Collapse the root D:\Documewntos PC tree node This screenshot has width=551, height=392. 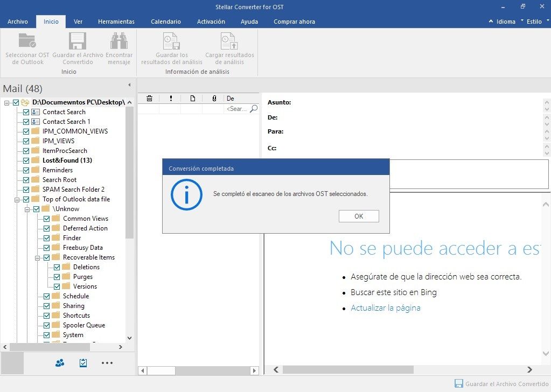click(6, 102)
